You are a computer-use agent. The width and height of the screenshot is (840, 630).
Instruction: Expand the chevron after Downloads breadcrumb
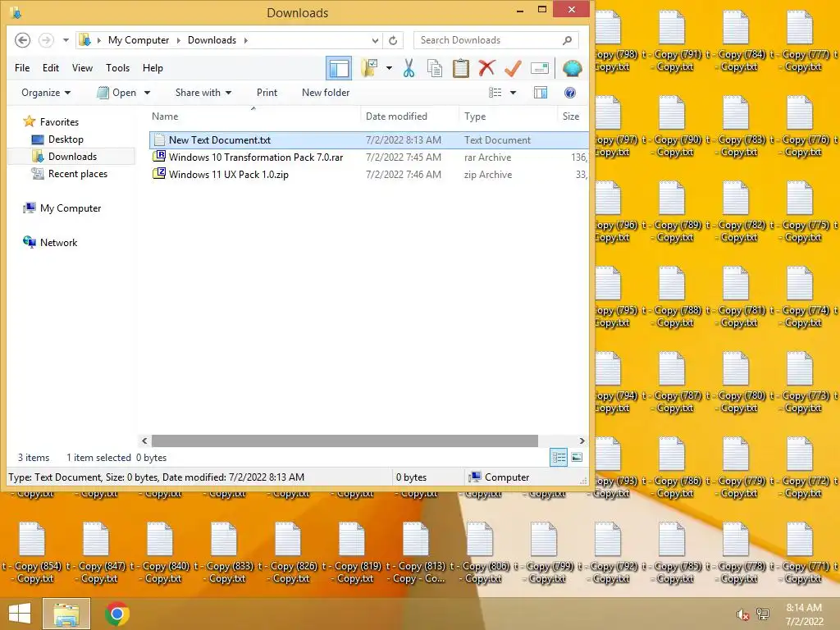pos(246,40)
